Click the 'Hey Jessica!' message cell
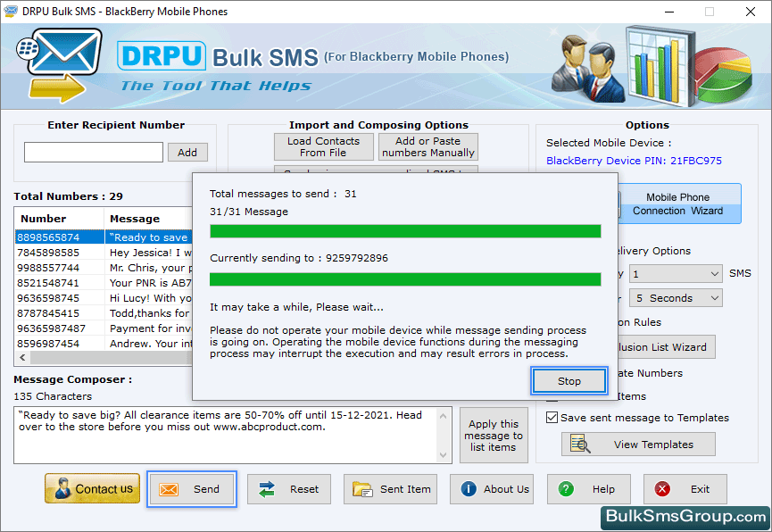Screen dimensions: 772x532 148,253
